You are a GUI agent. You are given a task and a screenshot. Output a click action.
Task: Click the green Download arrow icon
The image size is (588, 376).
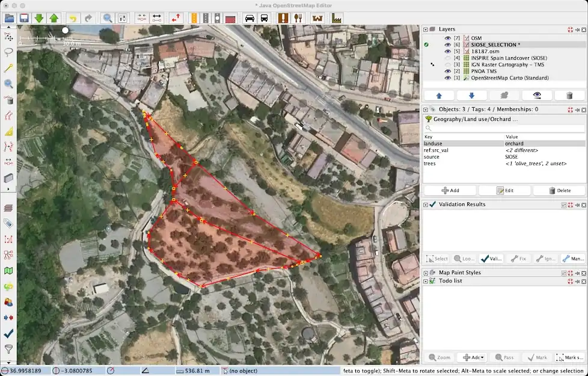[39, 18]
